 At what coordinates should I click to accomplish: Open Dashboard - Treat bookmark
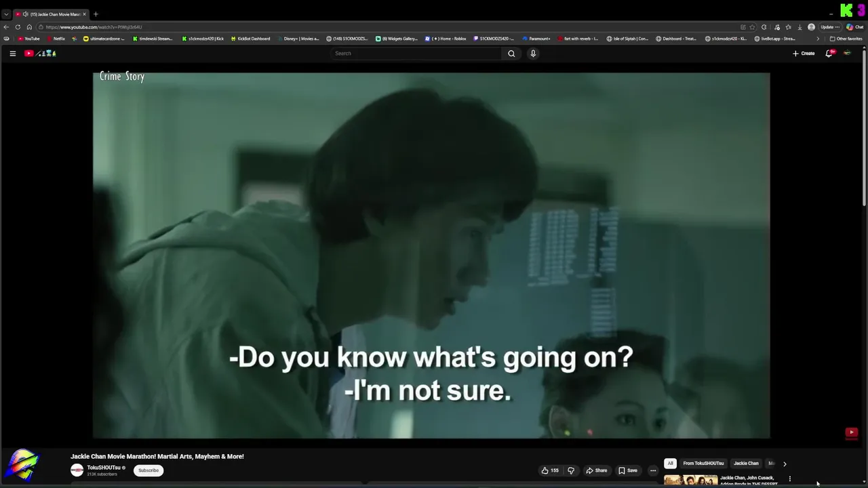pos(677,39)
